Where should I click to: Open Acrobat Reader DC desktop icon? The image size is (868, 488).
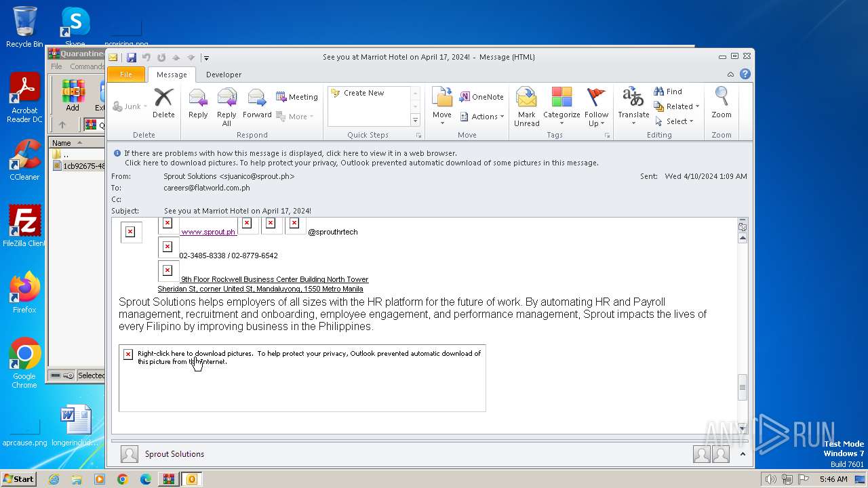24,98
